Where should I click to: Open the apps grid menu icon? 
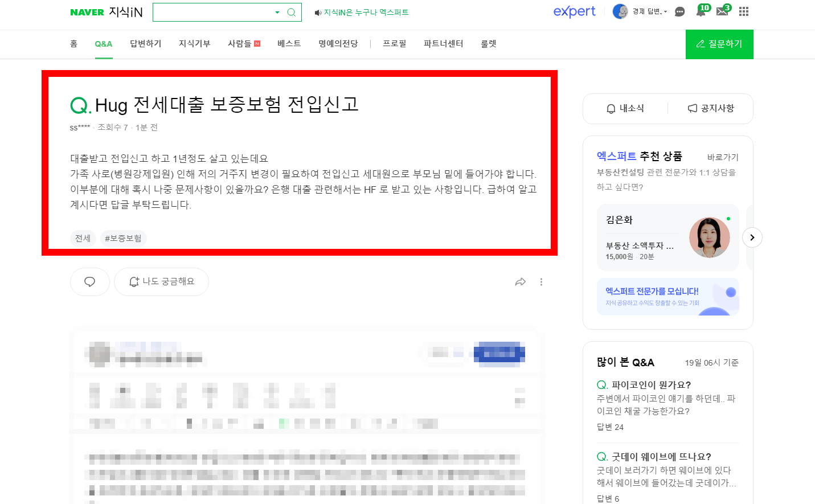click(x=744, y=11)
